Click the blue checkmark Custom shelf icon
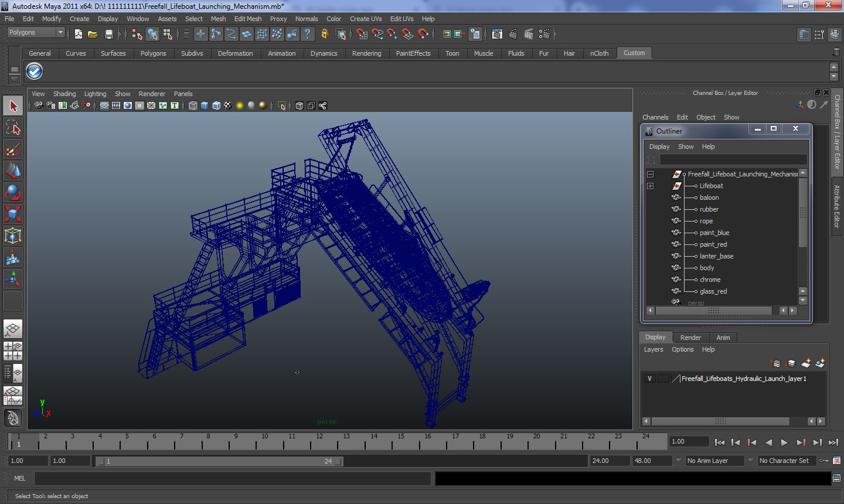Image resolution: width=844 pixels, height=504 pixels. tap(35, 71)
